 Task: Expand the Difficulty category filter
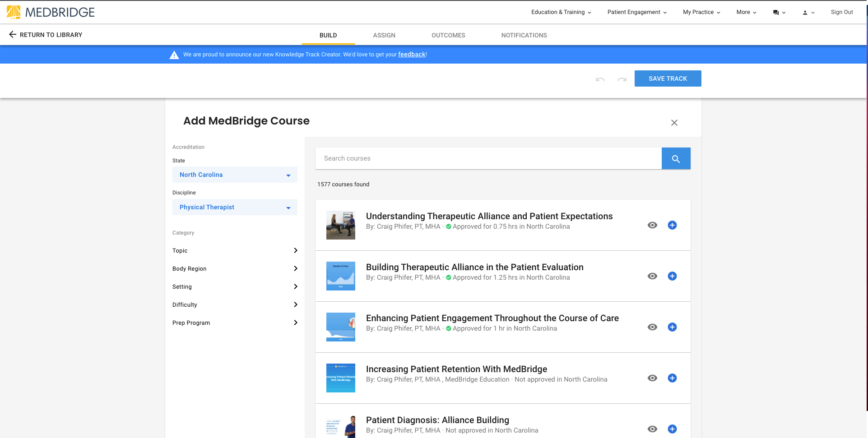pyautogui.click(x=235, y=304)
